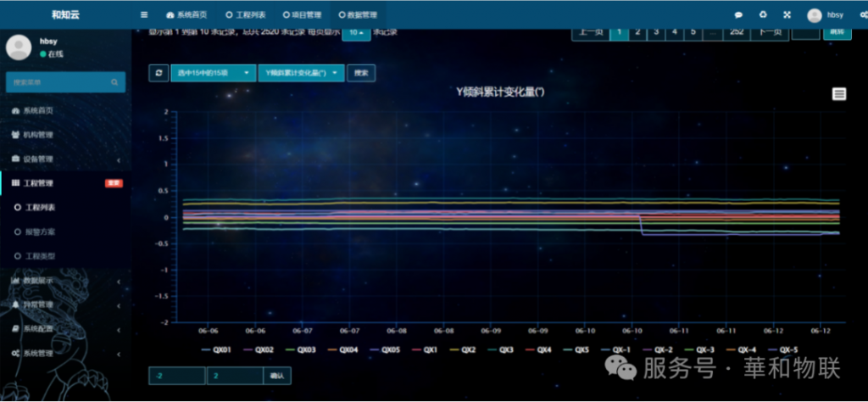Toggle the sidebar with the hamburger icon
The height and width of the screenshot is (402, 868).
click(144, 15)
